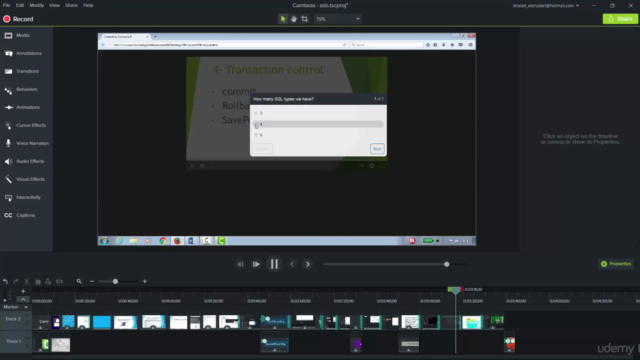
Task: Open the Animations panel
Action: [27, 107]
